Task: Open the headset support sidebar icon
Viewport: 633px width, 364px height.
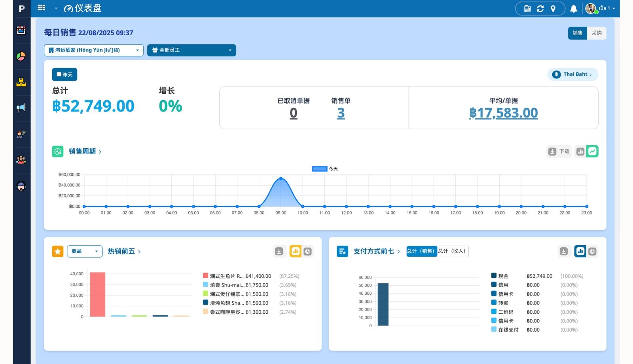Action: (21, 186)
